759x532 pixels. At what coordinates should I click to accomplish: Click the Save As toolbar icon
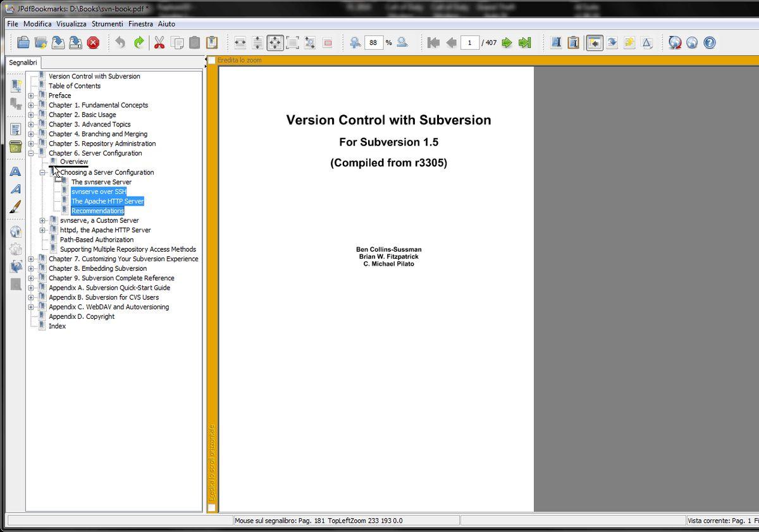(x=75, y=42)
